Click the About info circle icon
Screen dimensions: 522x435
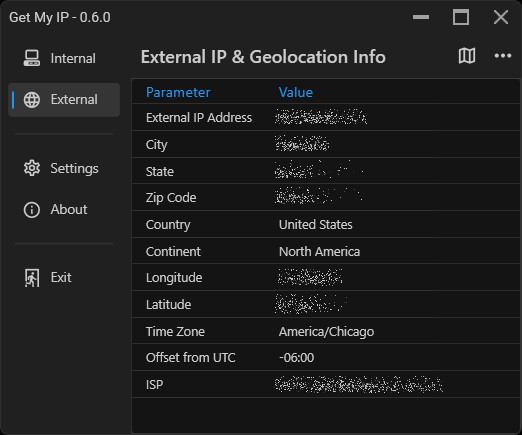[x=32, y=210]
